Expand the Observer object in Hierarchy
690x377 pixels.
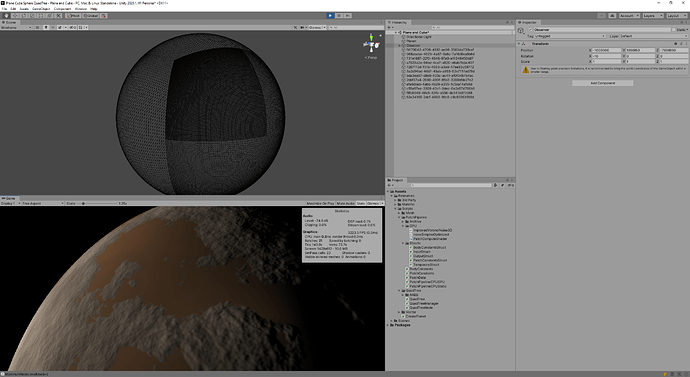(x=400, y=45)
